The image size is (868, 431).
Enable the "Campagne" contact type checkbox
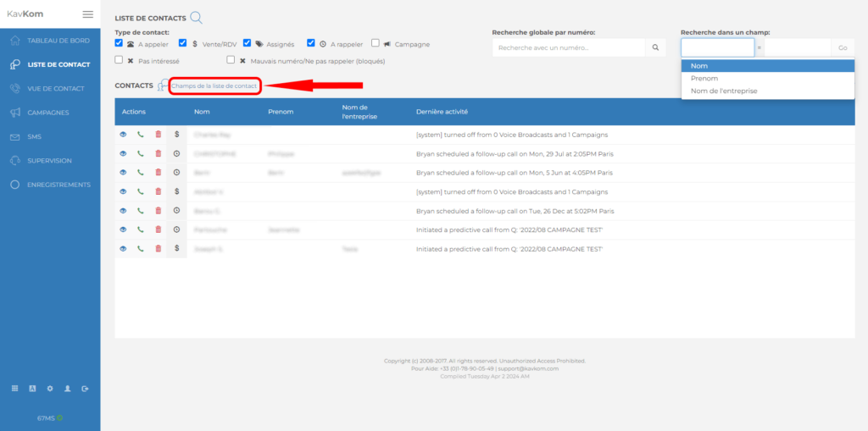pyautogui.click(x=376, y=43)
